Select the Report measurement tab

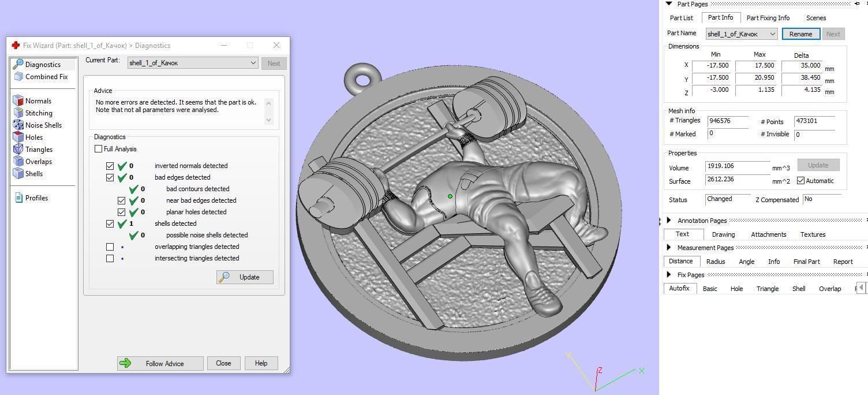(x=843, y=262)
